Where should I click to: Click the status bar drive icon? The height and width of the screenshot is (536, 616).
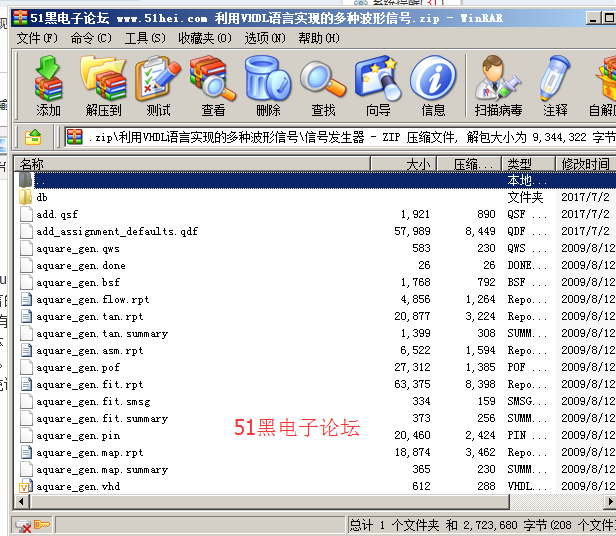pos(23,526)
